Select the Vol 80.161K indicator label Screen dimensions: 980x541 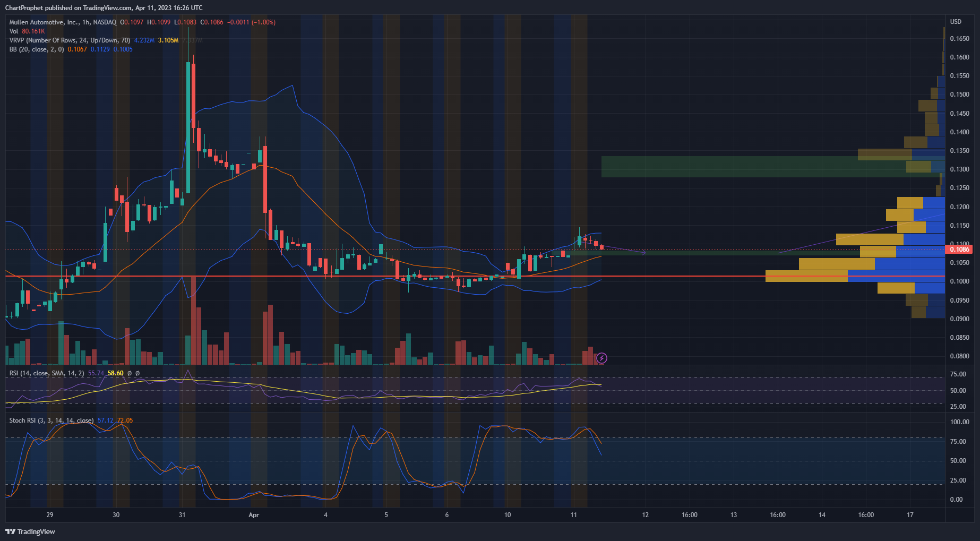tap(27, 31)
